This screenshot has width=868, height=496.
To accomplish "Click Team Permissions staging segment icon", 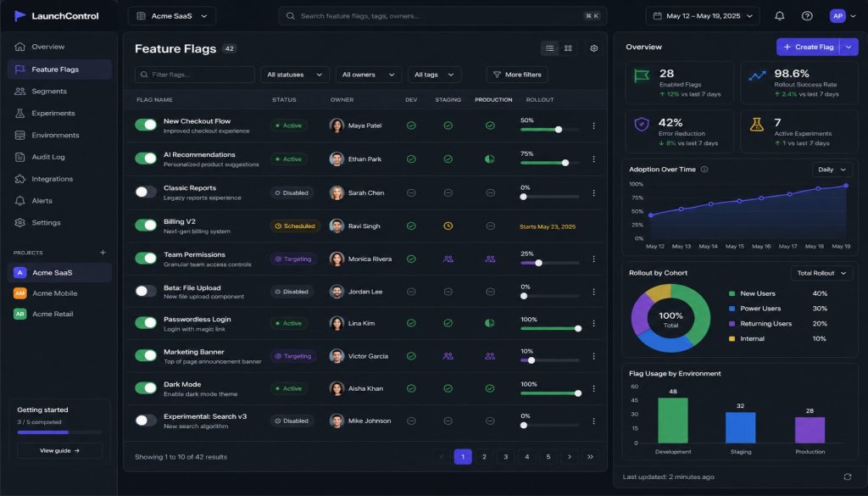I will click(x=448, y=259).
